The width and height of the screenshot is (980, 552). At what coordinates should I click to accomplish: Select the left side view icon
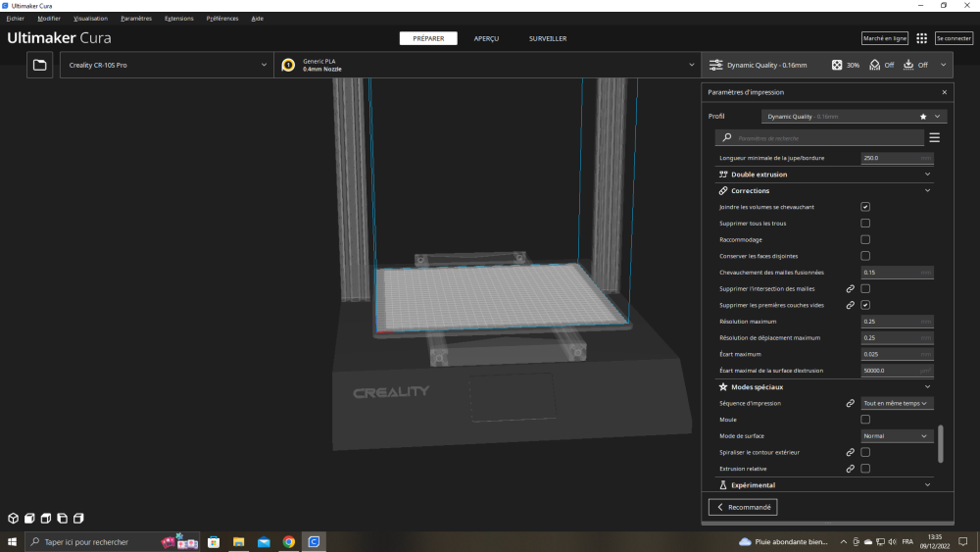pos(62,519)
